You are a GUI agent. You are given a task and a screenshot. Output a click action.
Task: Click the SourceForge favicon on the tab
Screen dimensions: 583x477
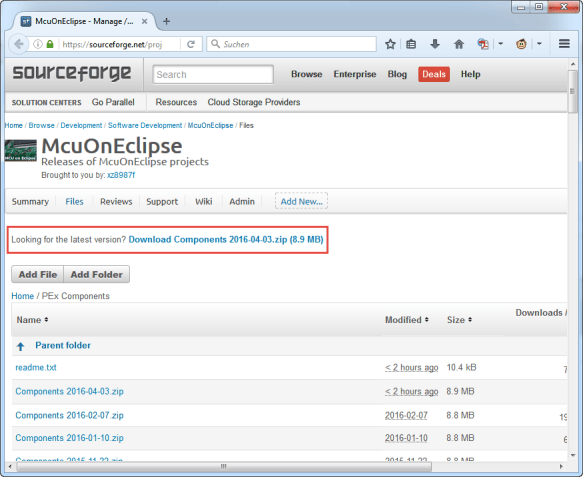(x=26, y=22)
